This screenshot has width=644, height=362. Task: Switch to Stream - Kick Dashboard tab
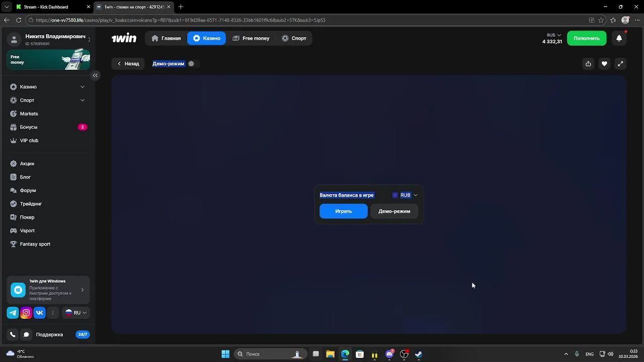click(52, 7)
